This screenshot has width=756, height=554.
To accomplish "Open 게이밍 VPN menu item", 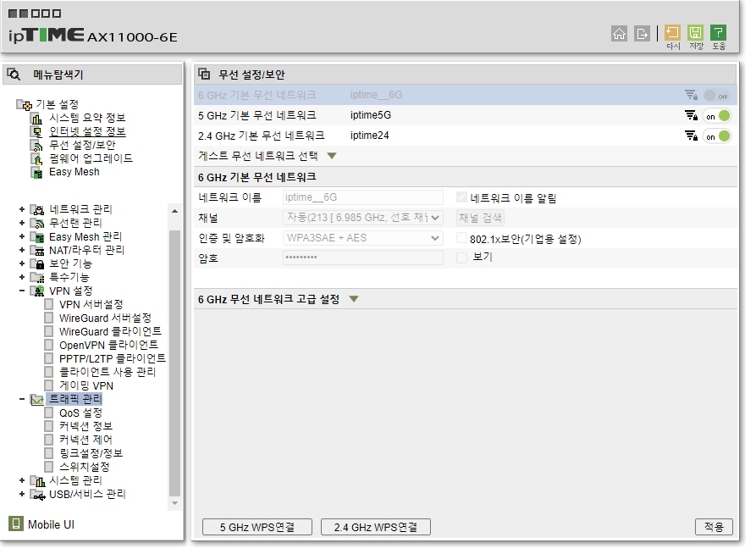I will click(86, 386).
